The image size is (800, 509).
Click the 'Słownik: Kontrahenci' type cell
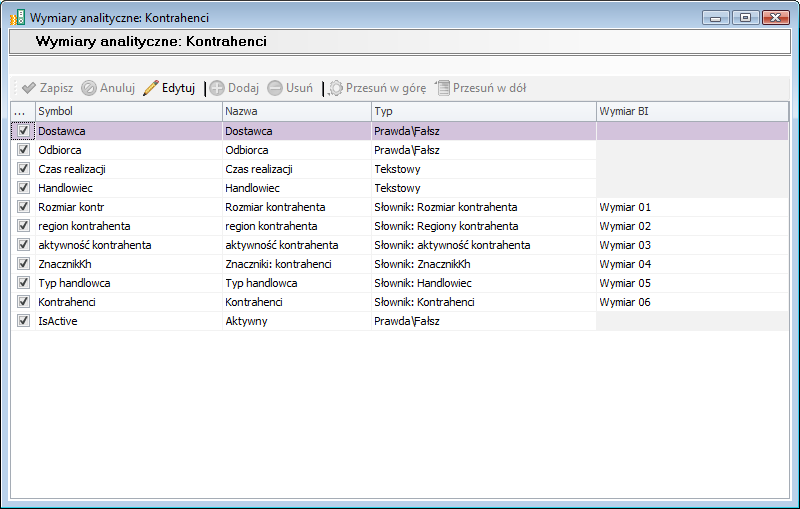[484, 301]
